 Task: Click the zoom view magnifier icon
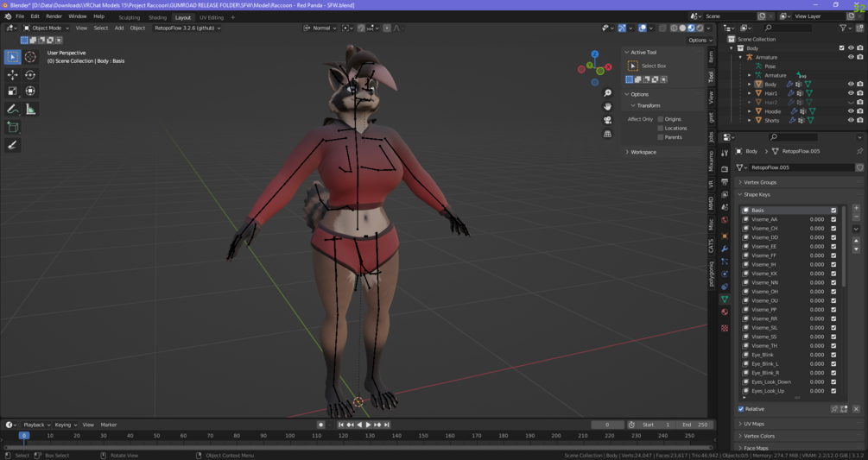(x=607, y=93)
